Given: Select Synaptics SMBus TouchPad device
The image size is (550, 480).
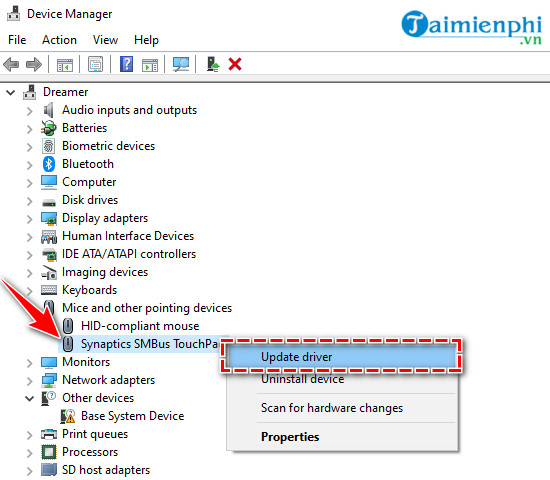Looking at the screenshot, I should point(150,344).
